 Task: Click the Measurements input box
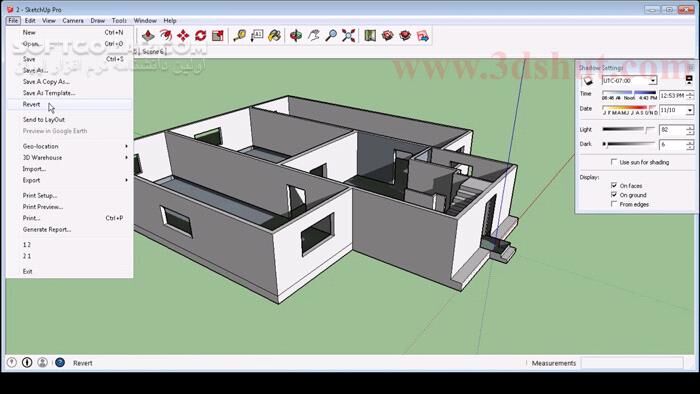[632, 363]
